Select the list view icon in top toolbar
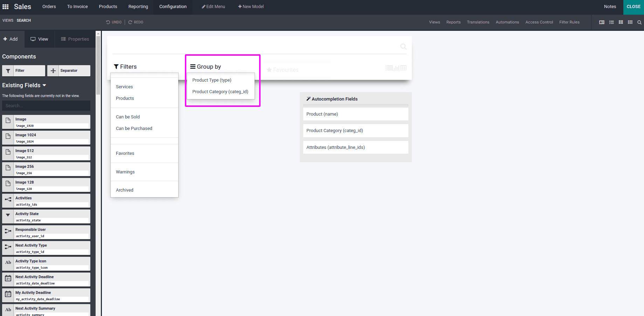The image size is (644, 316). point(612,22)
